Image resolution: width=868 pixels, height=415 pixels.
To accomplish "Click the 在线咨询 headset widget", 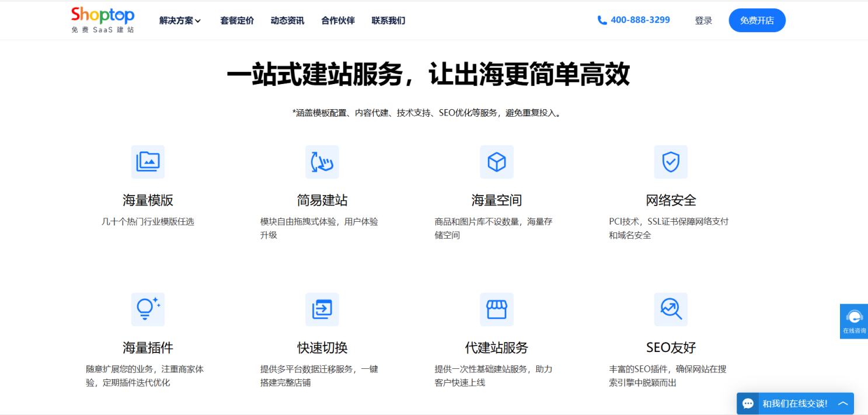I will [x=854, y=320].
